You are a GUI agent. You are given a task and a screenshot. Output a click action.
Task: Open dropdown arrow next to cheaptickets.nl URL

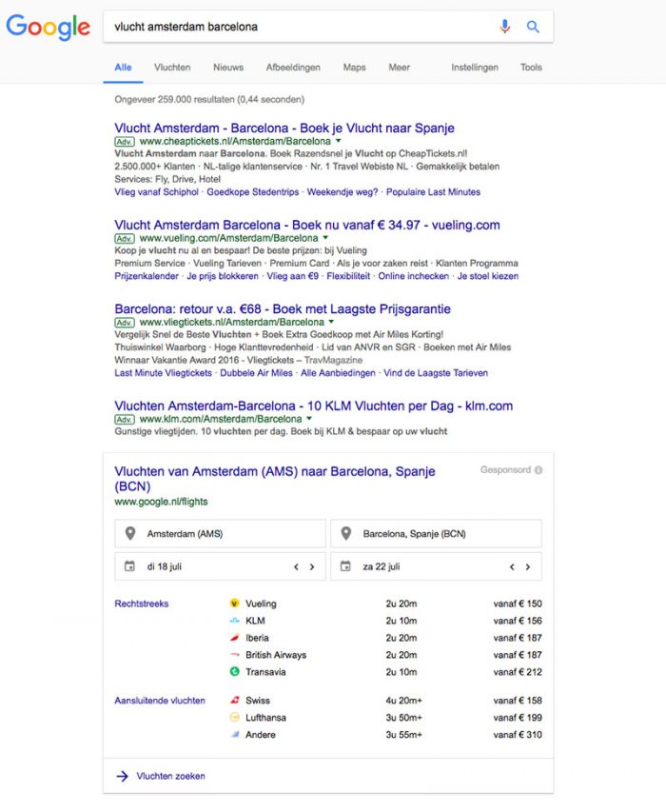[x=338, y=141]
